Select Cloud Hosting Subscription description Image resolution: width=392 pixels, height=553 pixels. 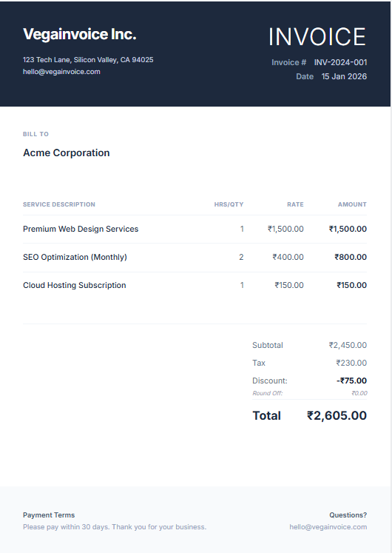(74, 285)
